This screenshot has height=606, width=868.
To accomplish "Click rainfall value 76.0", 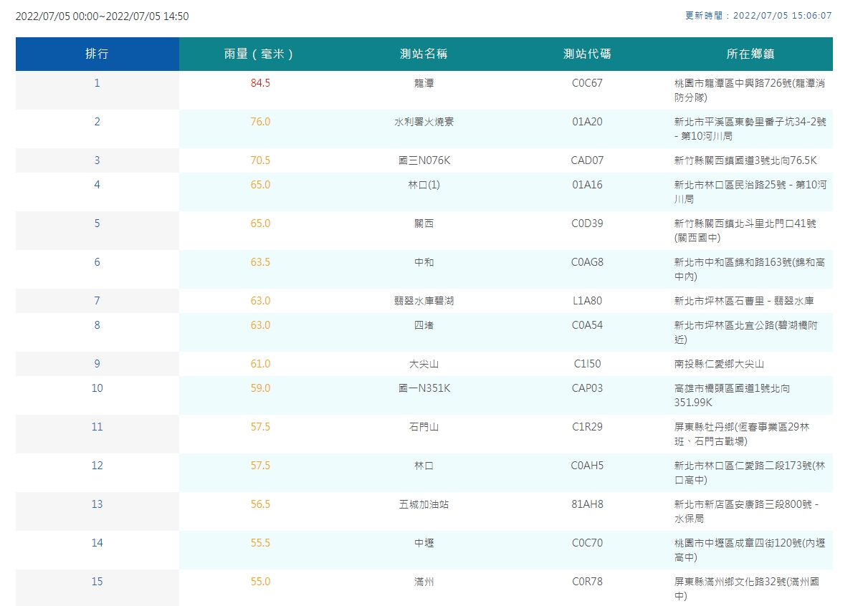I will tap(260, 122).
